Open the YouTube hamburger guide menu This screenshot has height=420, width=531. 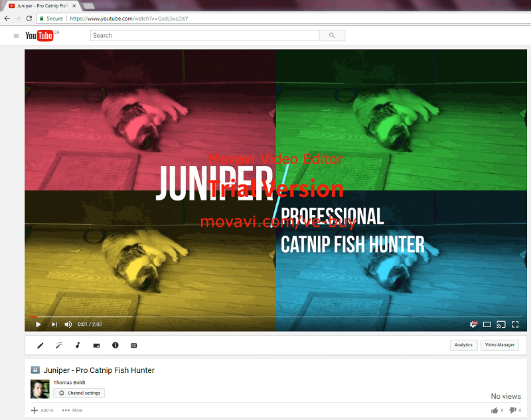pos(16,36)
